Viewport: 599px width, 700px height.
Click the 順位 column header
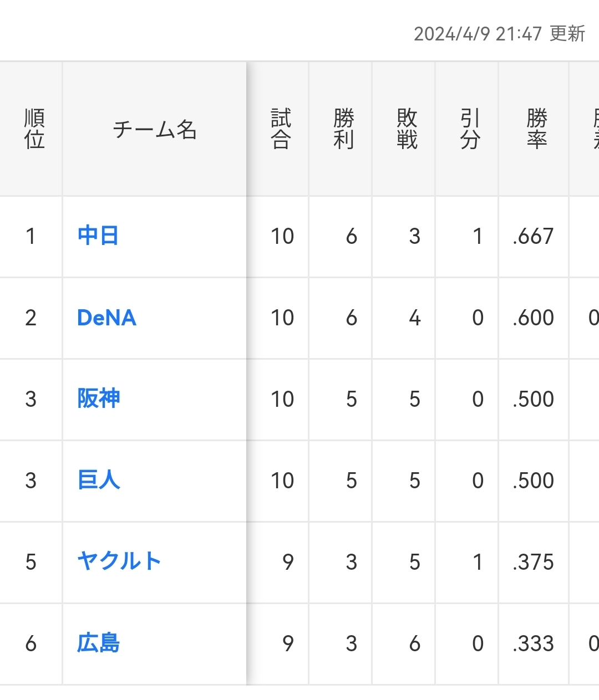pos(34,129)
